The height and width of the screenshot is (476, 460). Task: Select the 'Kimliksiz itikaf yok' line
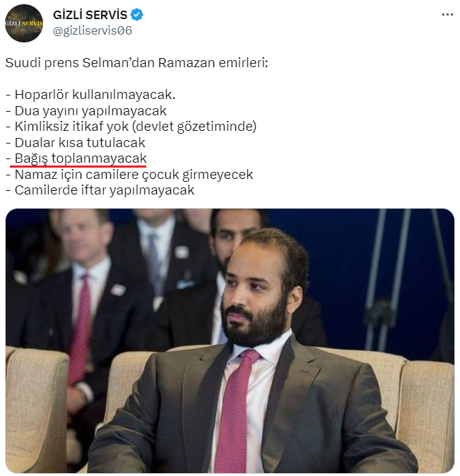tap(131, 127)
